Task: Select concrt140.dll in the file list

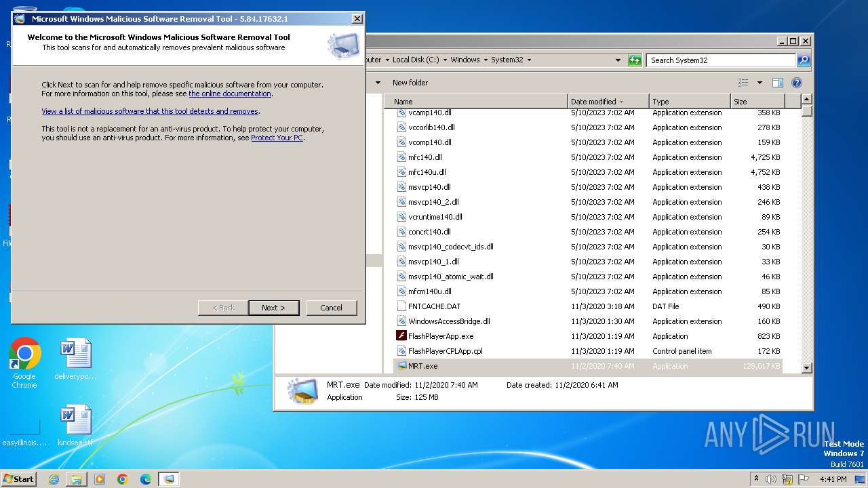Action: (429, 232)
